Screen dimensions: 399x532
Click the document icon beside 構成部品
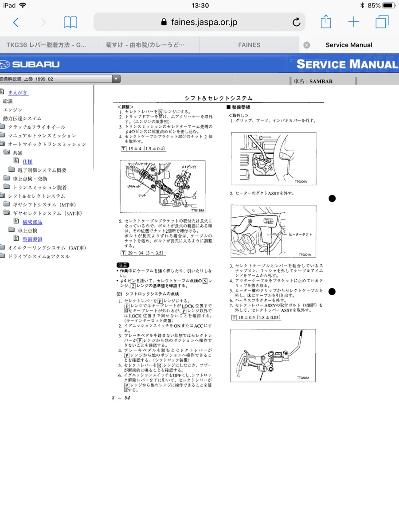[16, 221]
